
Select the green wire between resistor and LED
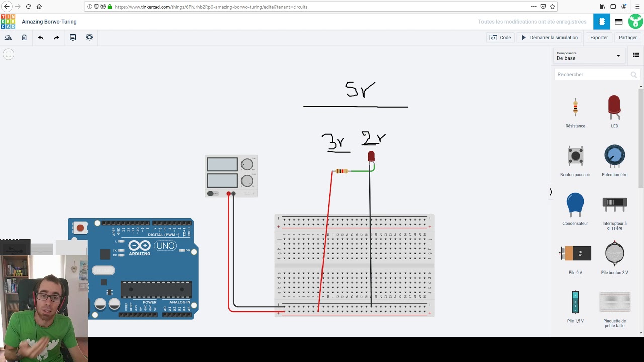click(362, 170)
